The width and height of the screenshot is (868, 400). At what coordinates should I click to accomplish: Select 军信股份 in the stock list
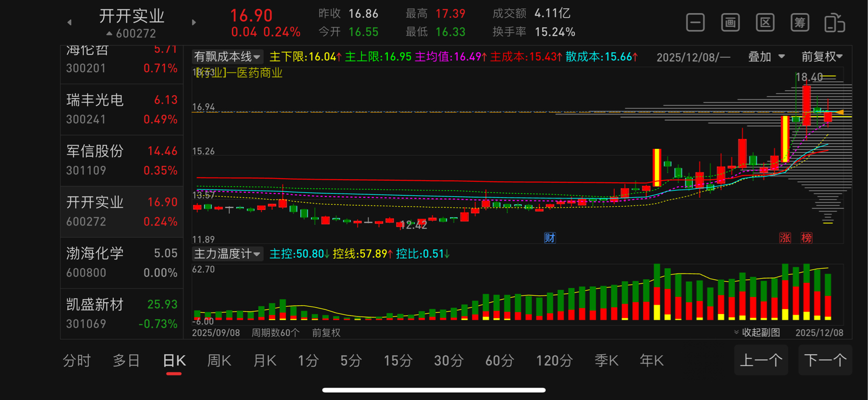pyautogui.click(x=122, y=160)
